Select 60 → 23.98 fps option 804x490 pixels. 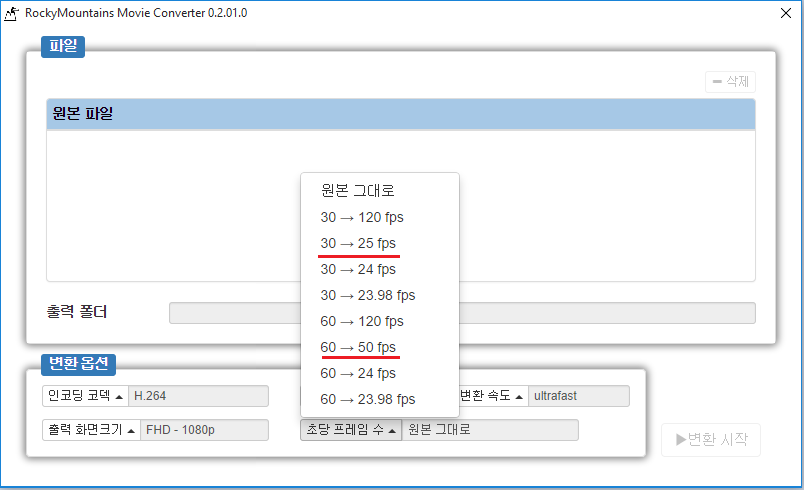click(367, 399)
